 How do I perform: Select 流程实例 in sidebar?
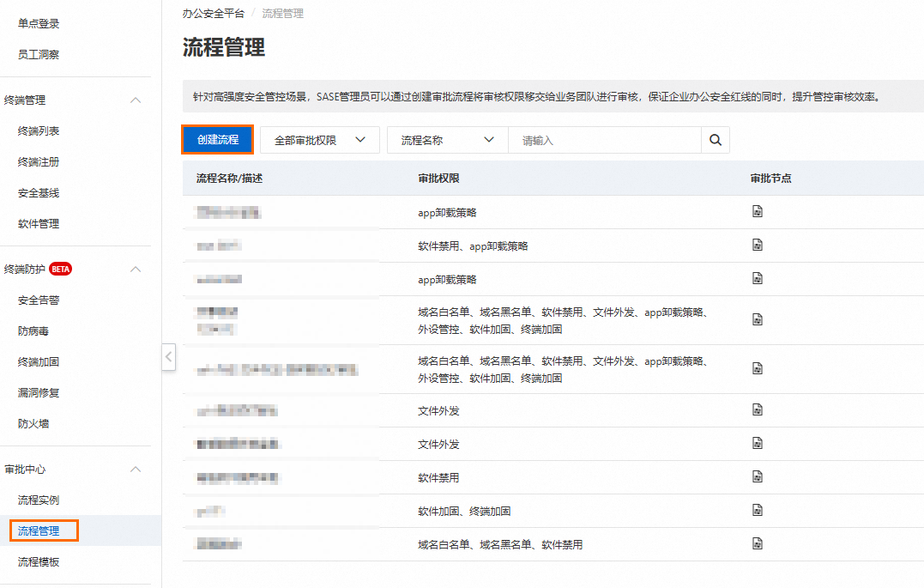point(39,500)
